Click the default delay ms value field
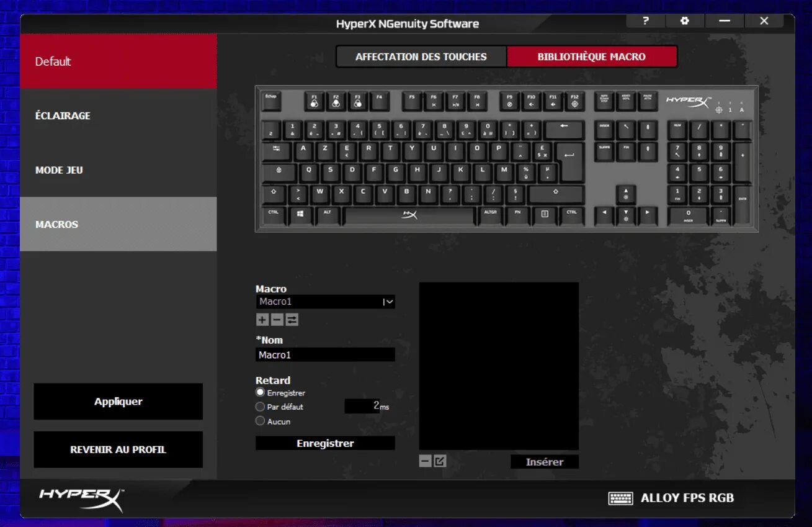Viewport: 812px width, 527px height. point(362,406)
